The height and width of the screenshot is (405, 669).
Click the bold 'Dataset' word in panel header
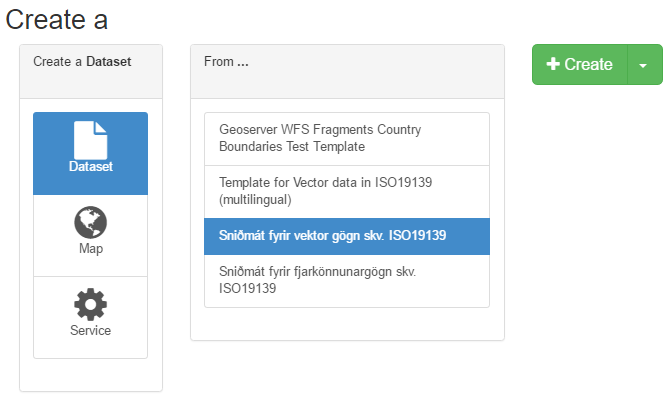click(108, 62)
